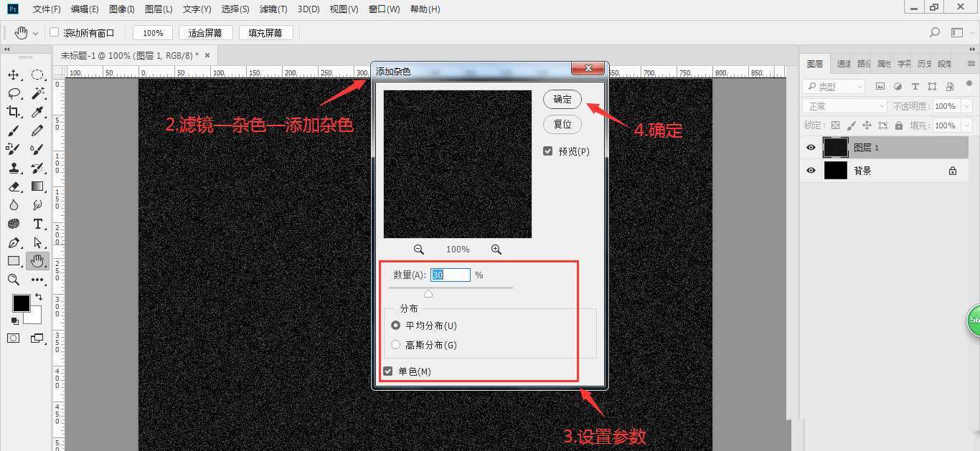980x451 pixels.
Task: Click the 数量 amount input field
Action: [x=451, y=275]
